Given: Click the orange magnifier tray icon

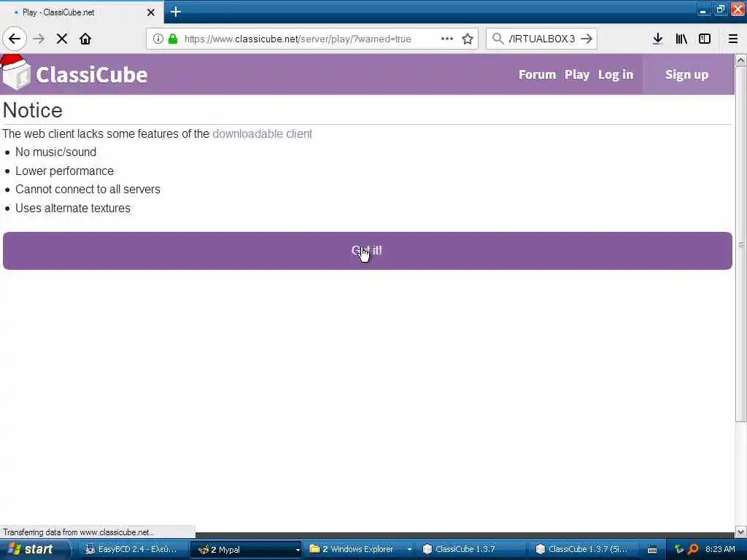Looking at the screenshot, I should tap(693, 549).
